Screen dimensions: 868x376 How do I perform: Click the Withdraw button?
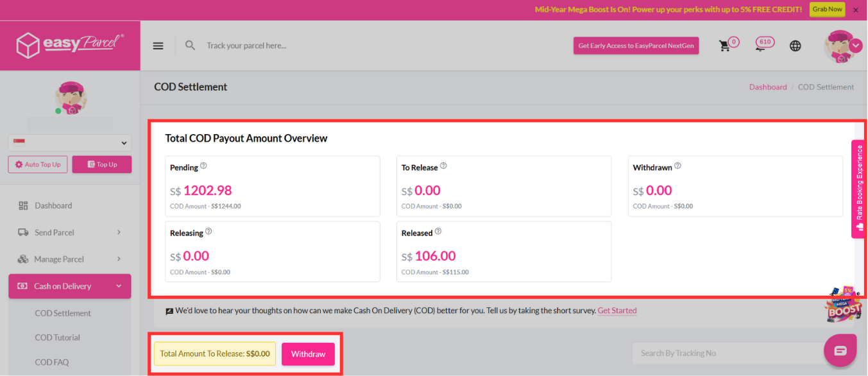308,354
